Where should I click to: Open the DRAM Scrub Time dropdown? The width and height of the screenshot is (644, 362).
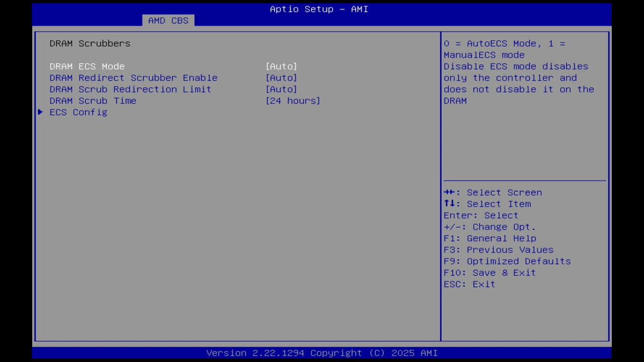(293, 101)
